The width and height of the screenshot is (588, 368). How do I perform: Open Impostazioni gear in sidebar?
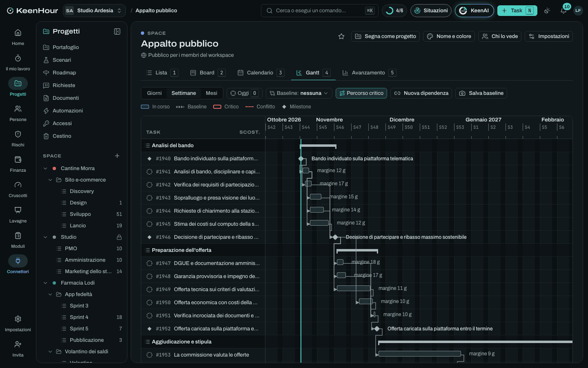click(18, 323)
